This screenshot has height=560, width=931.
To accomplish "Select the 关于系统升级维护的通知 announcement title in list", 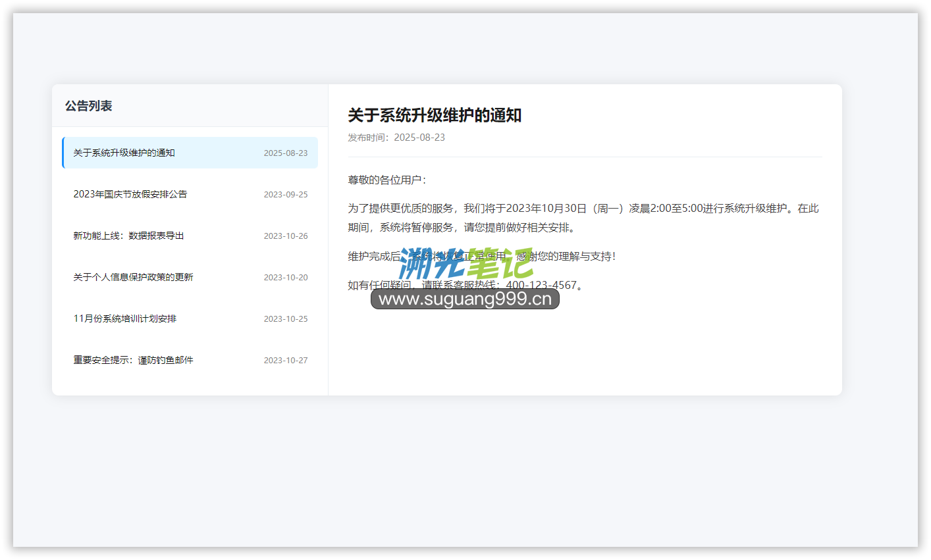I will 124,153.
